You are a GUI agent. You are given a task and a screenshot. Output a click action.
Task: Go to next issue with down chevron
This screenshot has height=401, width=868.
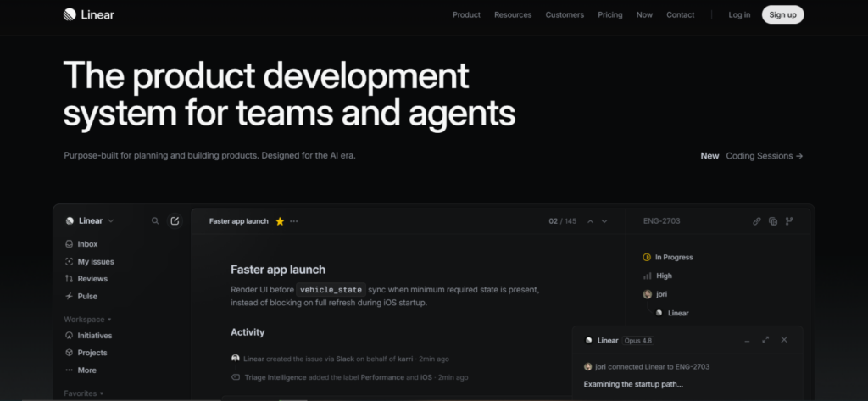[x=604, y=221]
